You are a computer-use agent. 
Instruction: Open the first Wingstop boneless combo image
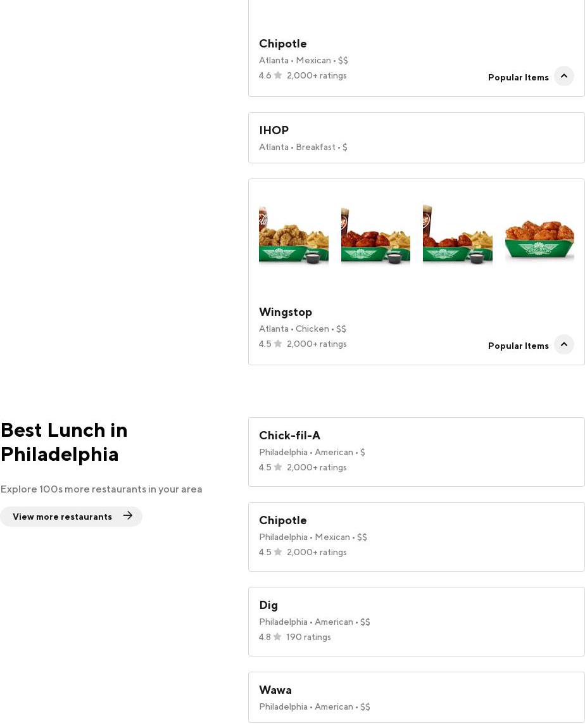[294, 236]
